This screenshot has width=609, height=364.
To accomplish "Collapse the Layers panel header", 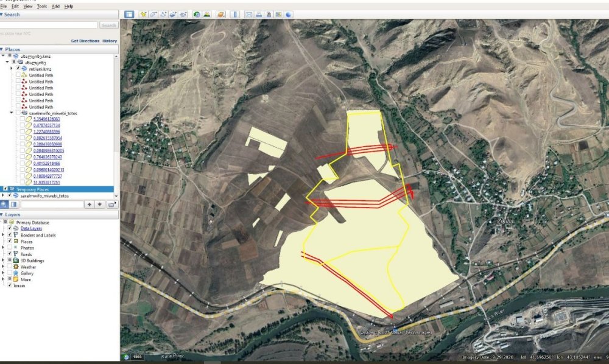I will coord(2,215).
